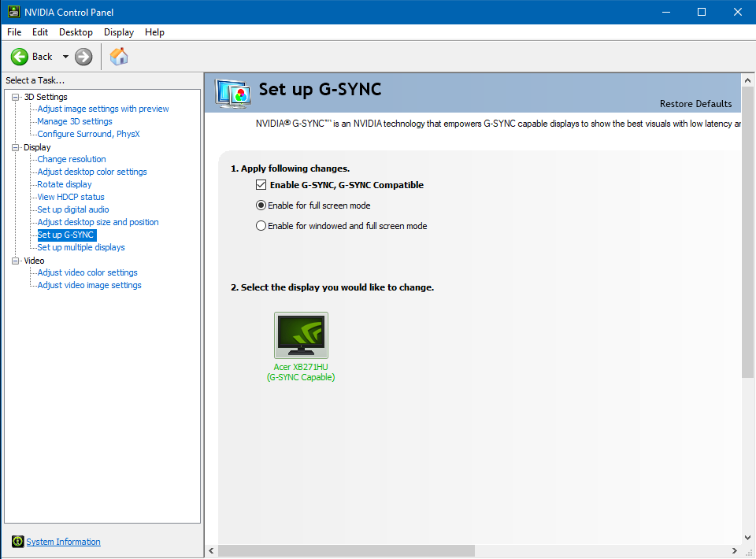Screen dimensions: 756x559
Task: Click the vertical scrollbar up arrow
Action: click(x=747, y=80)
